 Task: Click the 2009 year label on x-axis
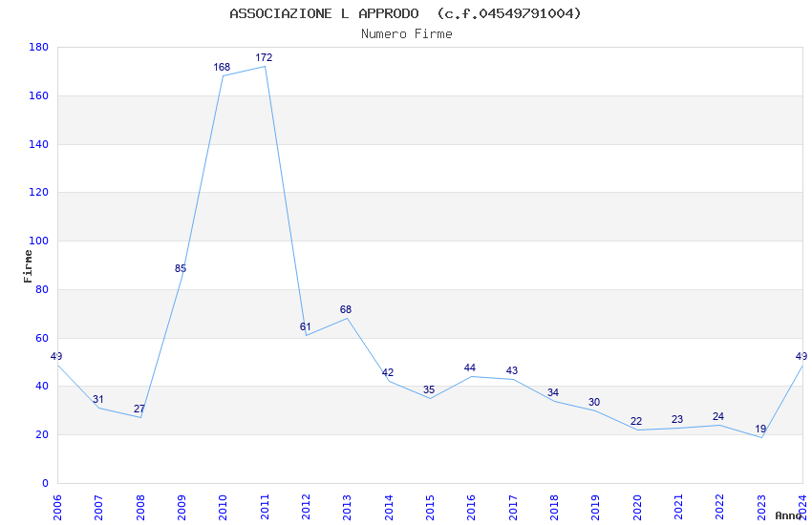click(182, 507)
